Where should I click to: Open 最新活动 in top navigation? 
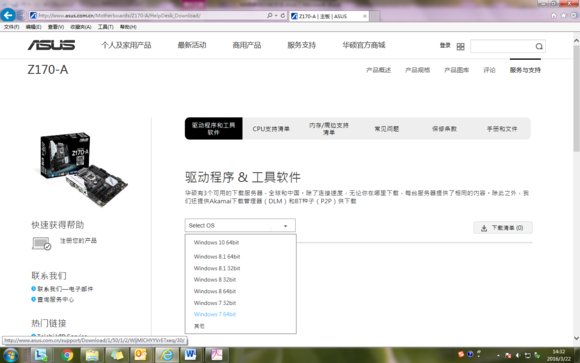coord(192,45)
